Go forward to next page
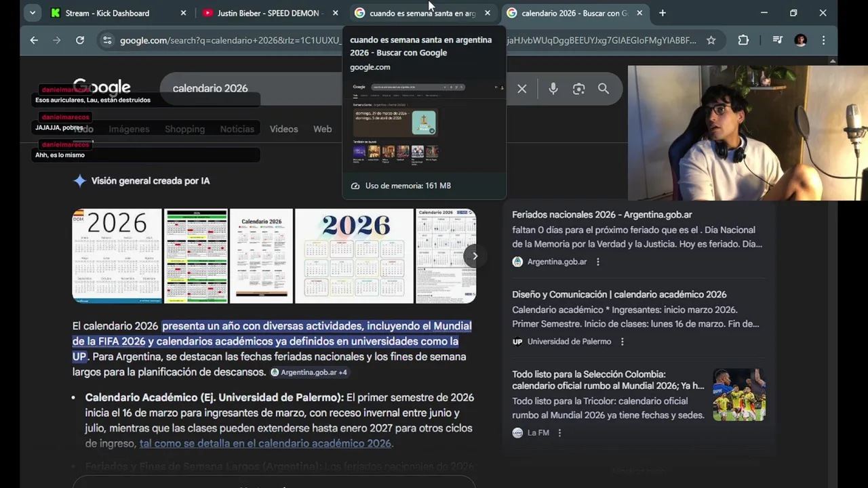The height and width of the screenshot is (488, 868). (x=57, y=41)
